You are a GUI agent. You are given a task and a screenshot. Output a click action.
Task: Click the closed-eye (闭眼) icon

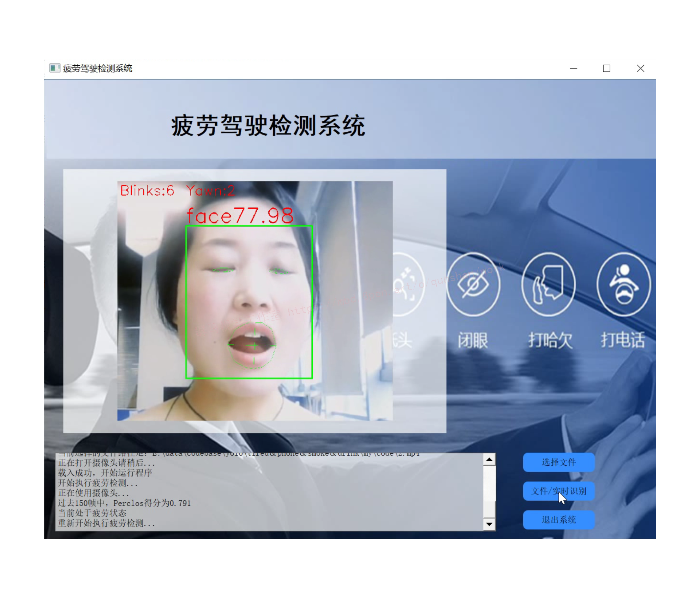(x=473, y=284)
